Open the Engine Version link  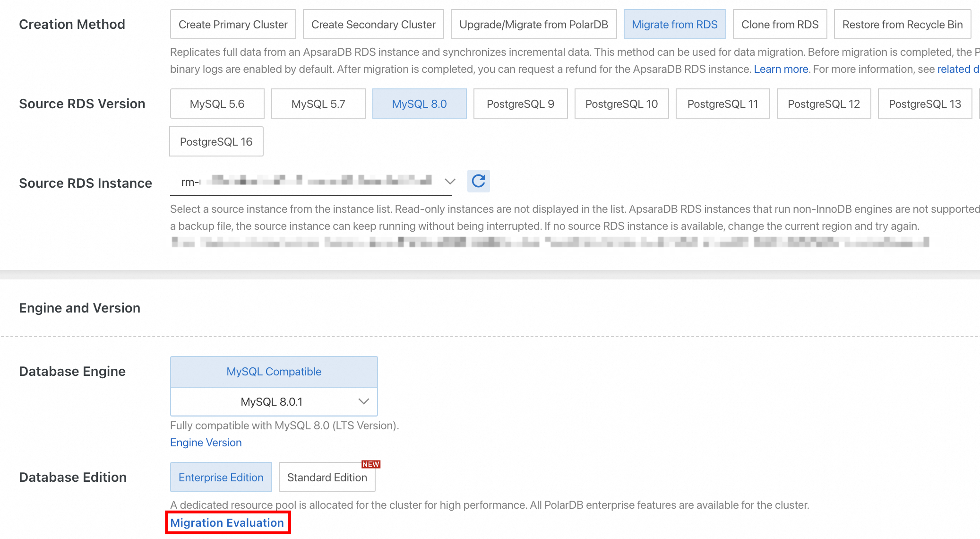(x=206, y=443)
